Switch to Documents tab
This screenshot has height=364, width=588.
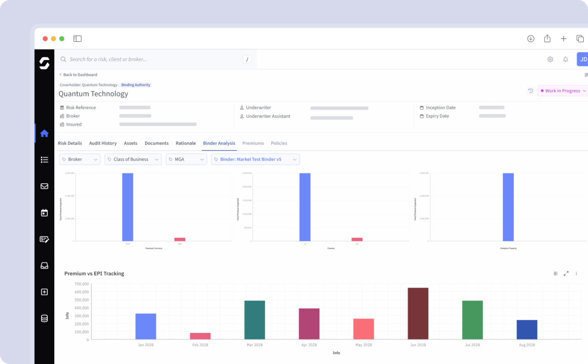pos(157,143)
